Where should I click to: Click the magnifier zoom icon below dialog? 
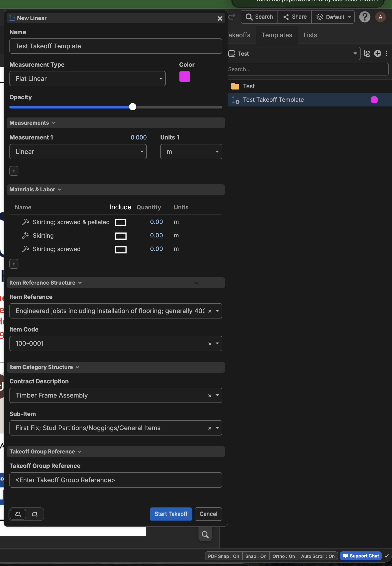click(205, 534)
